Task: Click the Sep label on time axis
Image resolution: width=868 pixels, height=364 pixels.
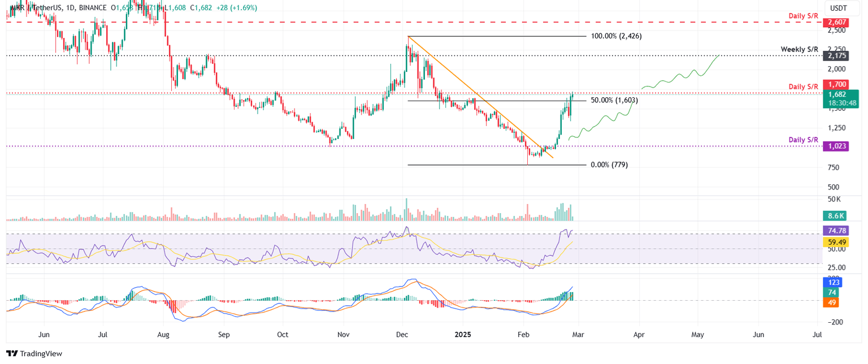Action: click(x=224, y=335)
